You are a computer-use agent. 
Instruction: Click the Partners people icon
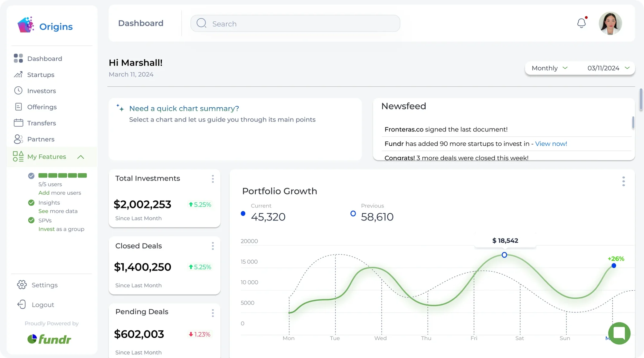[x=18, y=139]
